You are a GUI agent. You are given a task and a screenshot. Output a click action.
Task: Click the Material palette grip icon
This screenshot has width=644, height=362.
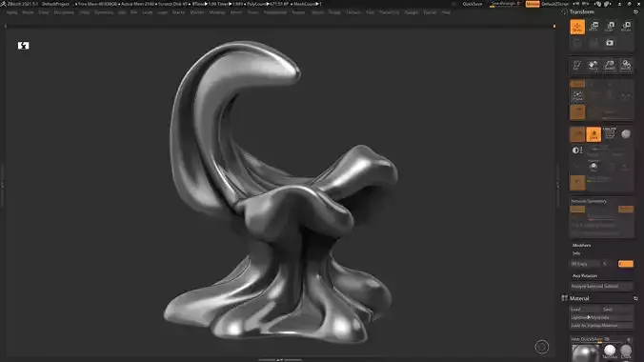tap(565, 298)
